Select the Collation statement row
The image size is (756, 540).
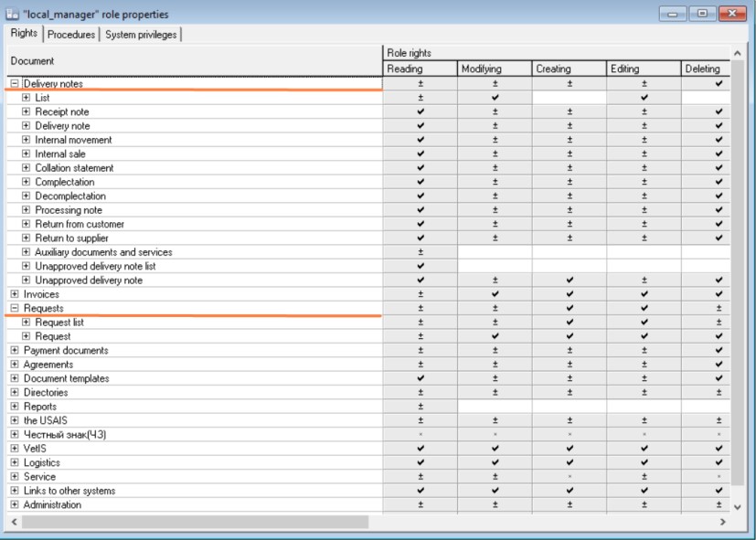click(74, 168)
